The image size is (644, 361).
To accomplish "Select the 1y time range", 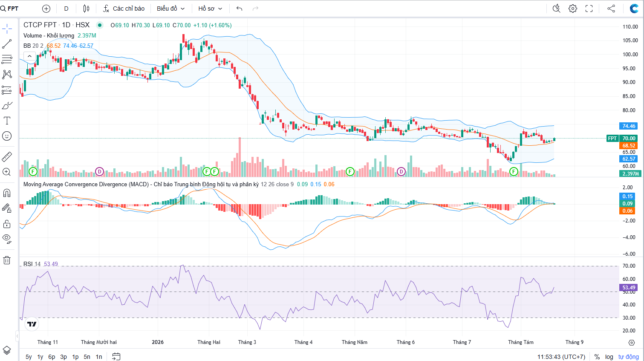I will pos(40,357).
